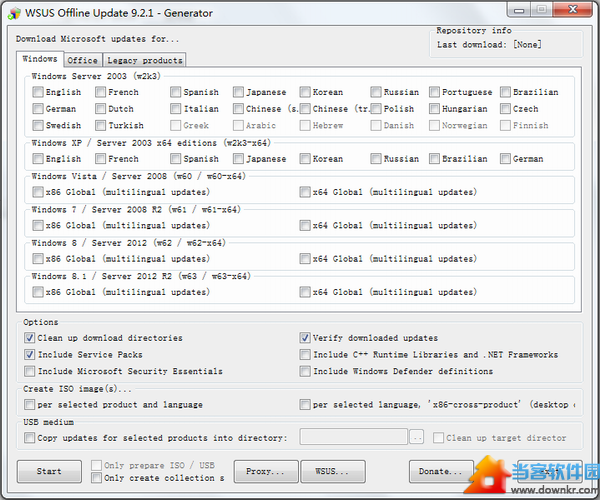Enable Copy updates for selected products into directory

(29, 438)
